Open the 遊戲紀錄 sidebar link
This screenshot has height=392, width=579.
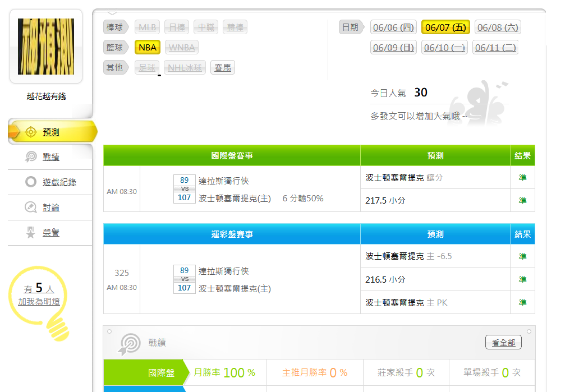[x=59, y=182]
